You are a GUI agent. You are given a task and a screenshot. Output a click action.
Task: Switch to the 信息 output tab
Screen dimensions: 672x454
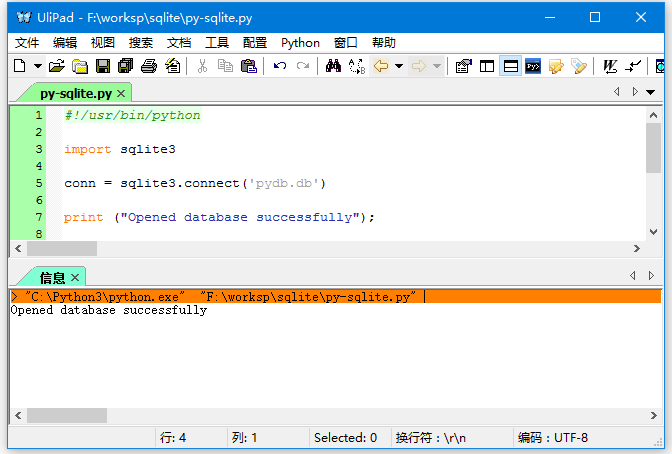point(52,277)
